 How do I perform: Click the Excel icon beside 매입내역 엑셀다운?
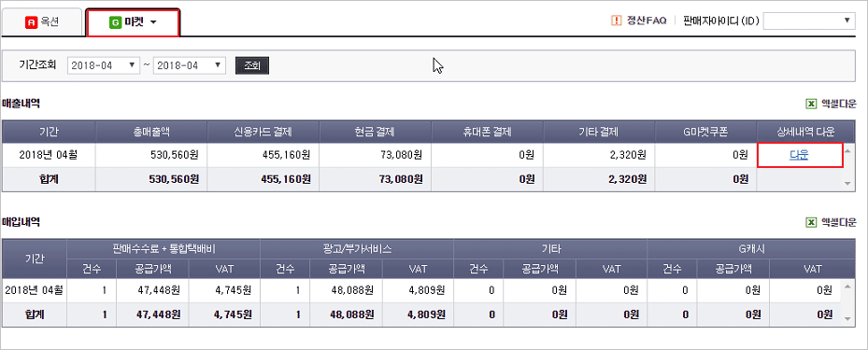(810, 222)
